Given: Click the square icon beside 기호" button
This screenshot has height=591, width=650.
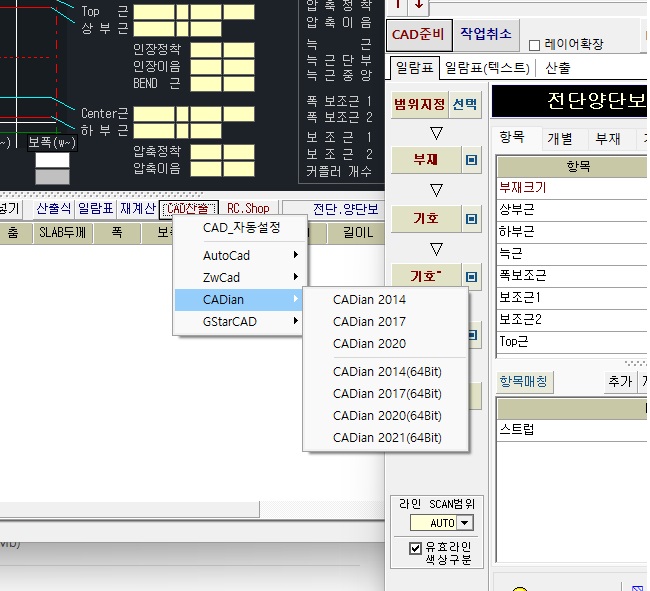Looking at the screenshot, I should click(472, 277).
